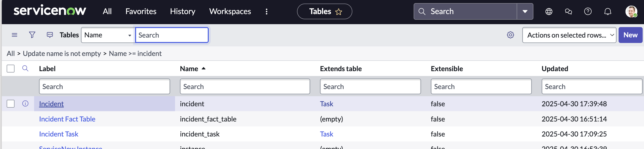Click the Updated column search field
644x149 pixels.
(x=592, y=87)
